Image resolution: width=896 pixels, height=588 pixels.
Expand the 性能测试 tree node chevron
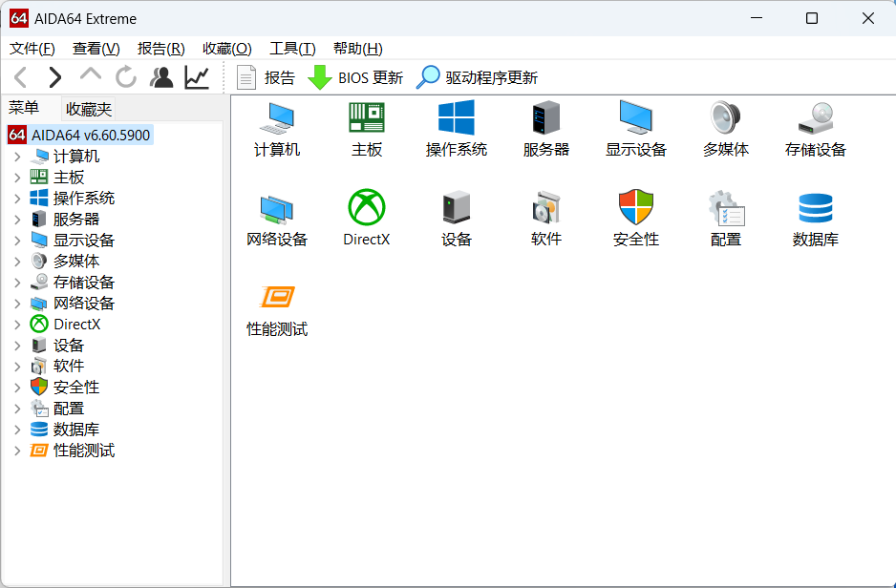click(18, 451)
